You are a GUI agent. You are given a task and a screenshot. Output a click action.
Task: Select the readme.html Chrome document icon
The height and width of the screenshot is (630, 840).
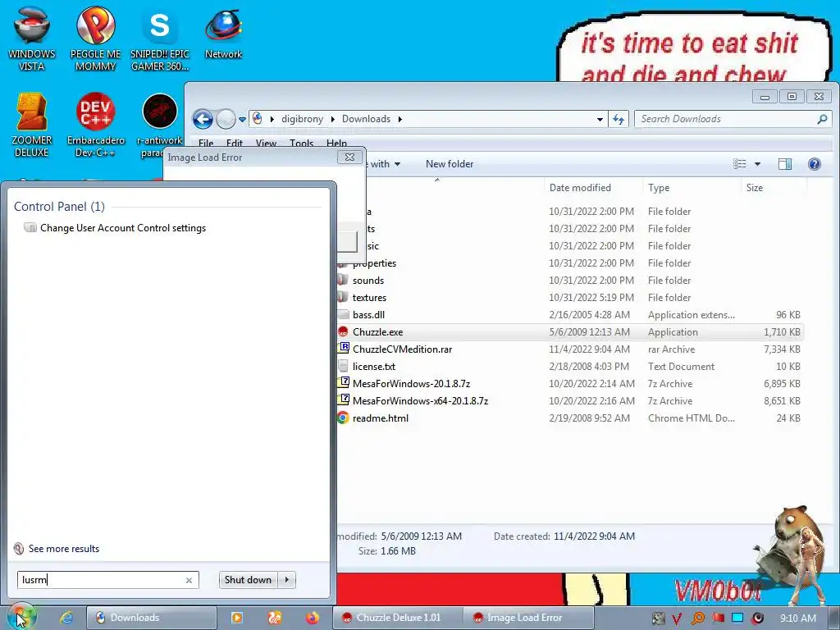click(x=343, y=418)
